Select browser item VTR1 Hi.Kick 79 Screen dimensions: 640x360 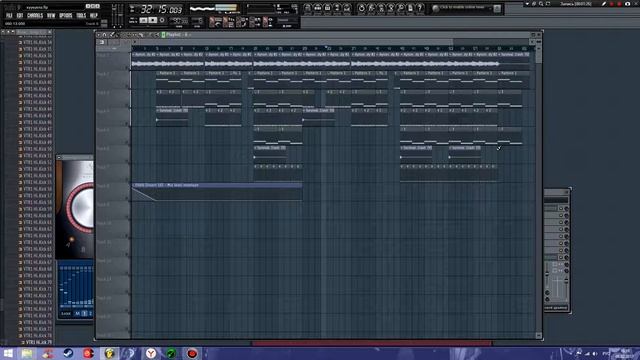pos(38,342)
